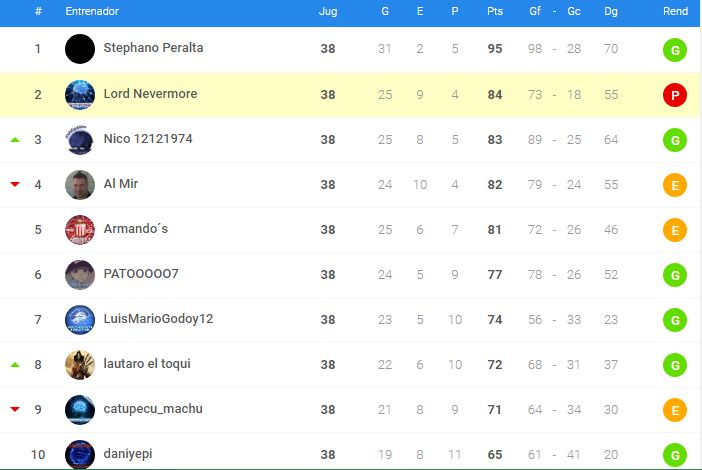
Task: Open Nico 12121974's profile name link
Action: point(148,139)
